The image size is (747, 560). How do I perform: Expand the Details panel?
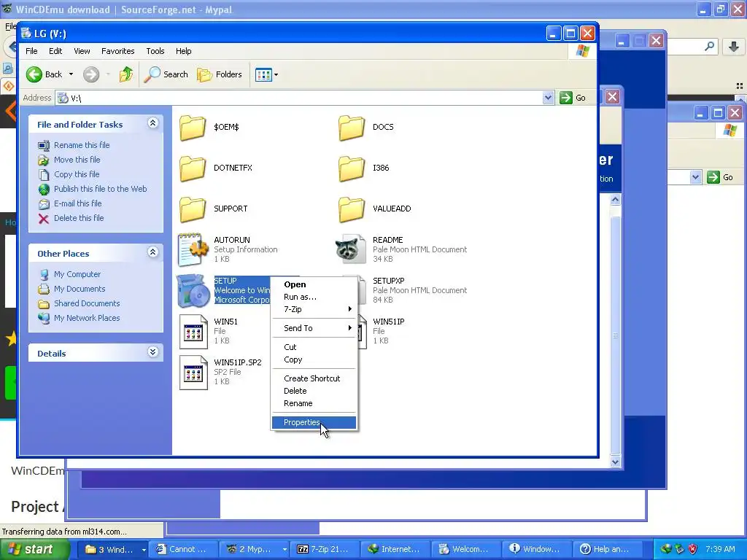[x=152, y=352]
